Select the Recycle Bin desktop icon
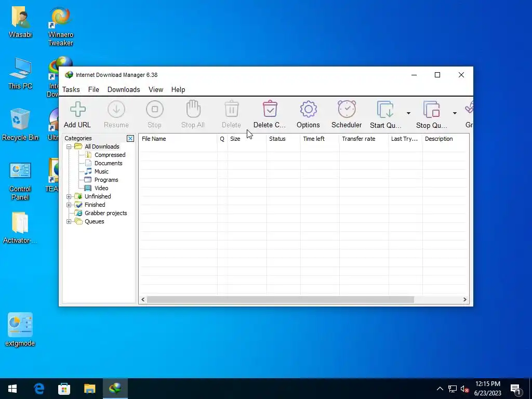This screenshot has width=532, height=399. (x=20, y=124)
